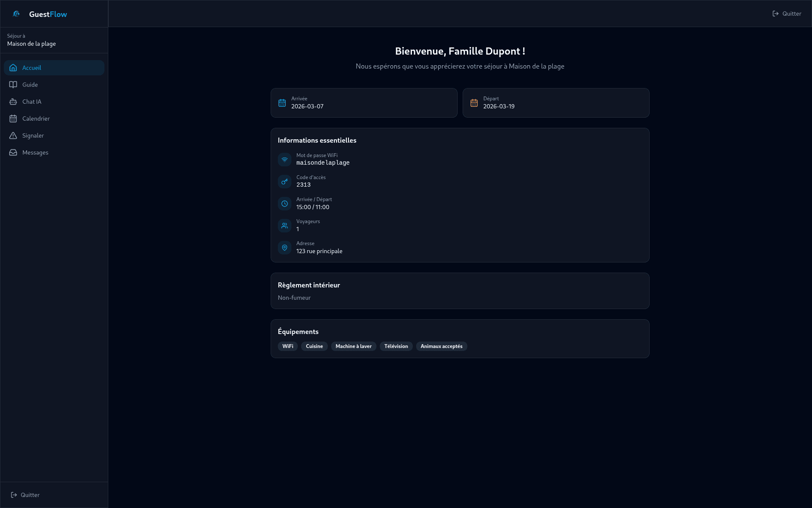Click the WiFi password icon
This screenshot has width=812, height=508.
tap(285, 160)
